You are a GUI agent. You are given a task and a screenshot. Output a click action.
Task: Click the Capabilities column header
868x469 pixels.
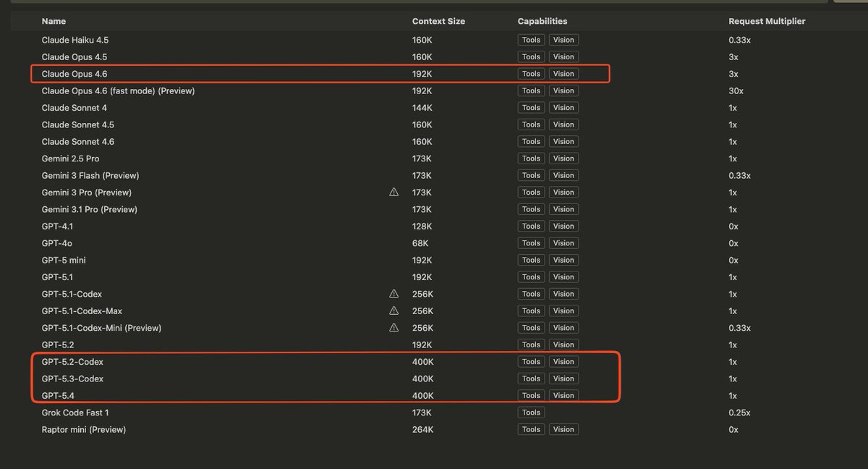pyautogui.click(x=542, y=22)
